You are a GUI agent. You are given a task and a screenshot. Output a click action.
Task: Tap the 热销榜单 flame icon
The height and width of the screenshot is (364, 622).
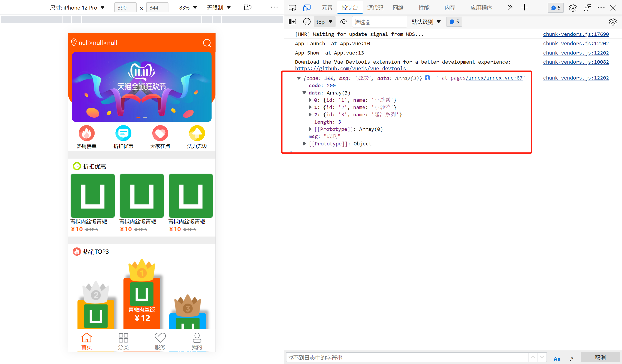pyautogui.click(x=87, y=133)
